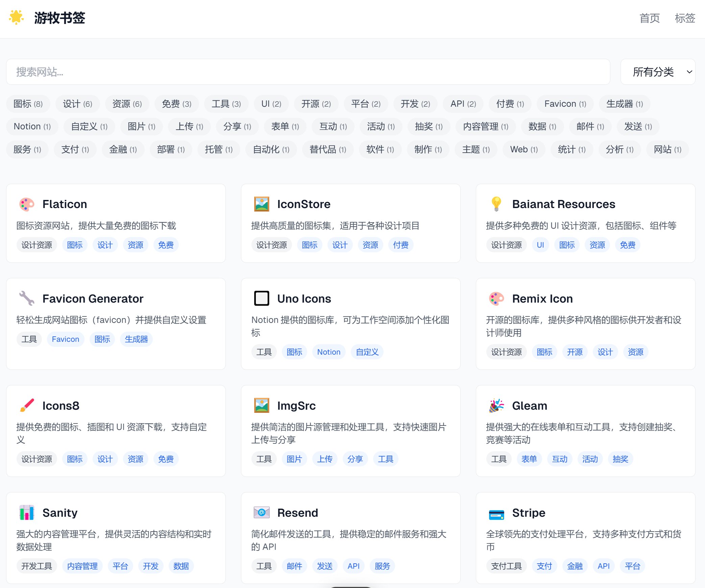Open the Resend card title
Image resolution: width=705 pixels, height=588 pixels.
298,513
